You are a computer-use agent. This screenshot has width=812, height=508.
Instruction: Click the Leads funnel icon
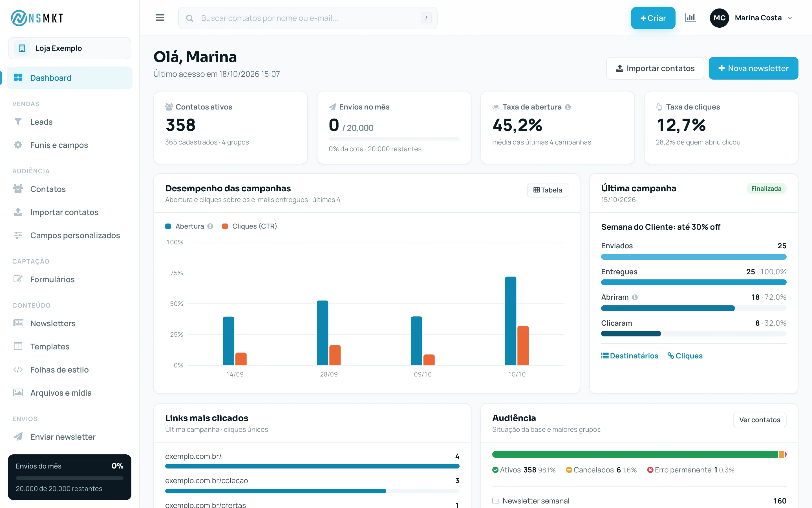(x=18, y=122)
